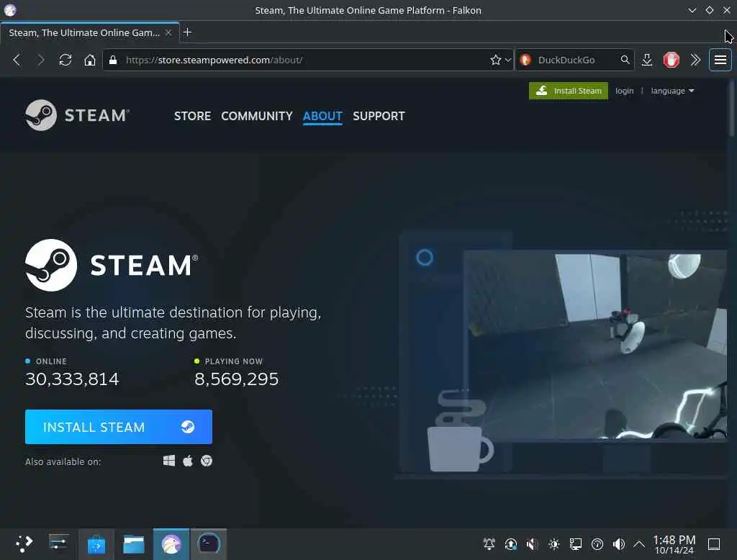Screen dimensions: 737x560
Task: Open System Settings from the taskbar
Action: [58, 544]
